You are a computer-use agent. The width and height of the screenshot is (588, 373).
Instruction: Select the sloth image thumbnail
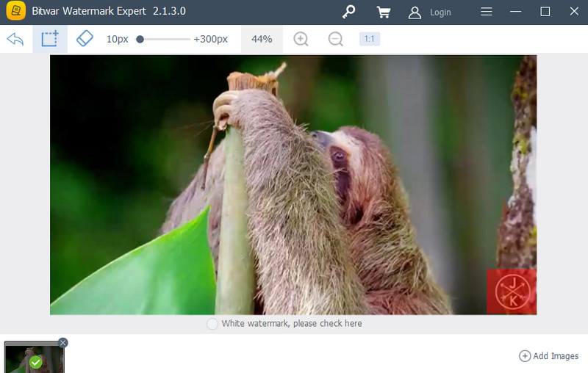(x=34, y=358)
